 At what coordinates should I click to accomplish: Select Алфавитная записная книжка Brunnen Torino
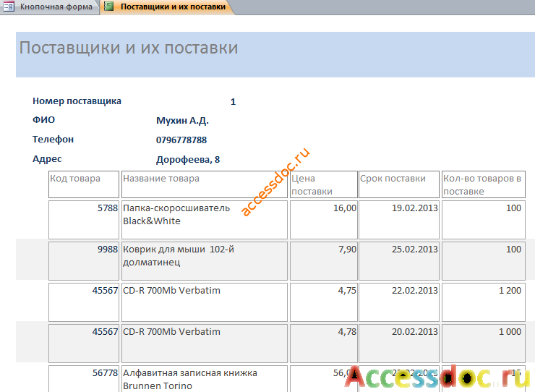205,379
